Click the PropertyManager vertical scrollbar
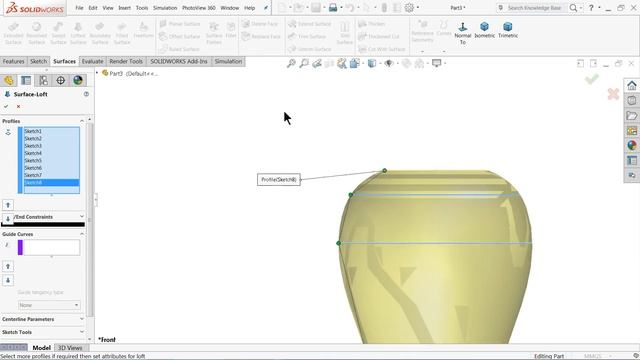 [x=90, y=220]
